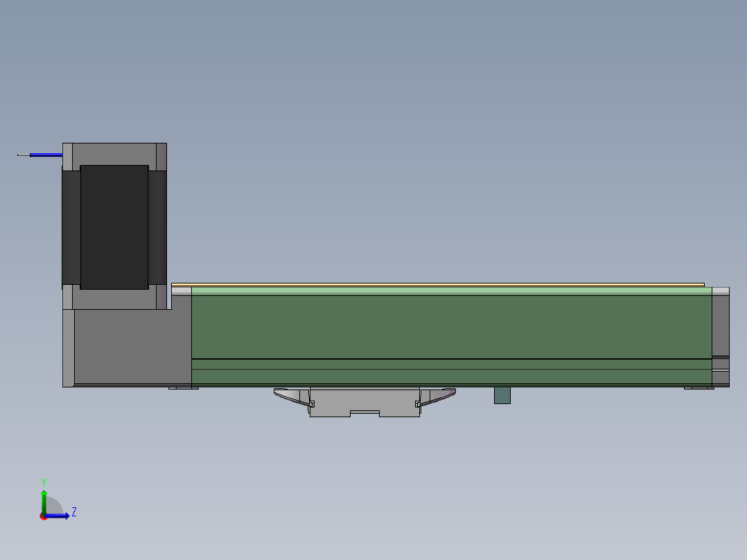Screen dimensions: 747x560
Task: Click the red X axis origin point
Action: (43, 517)
